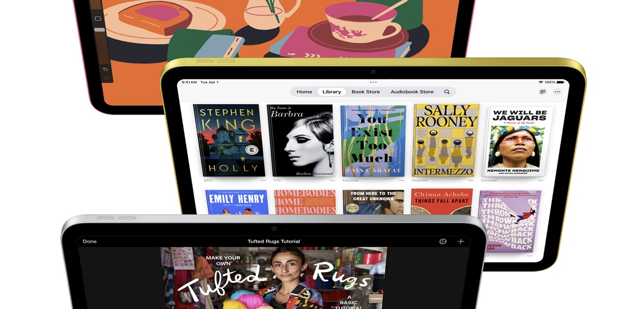Tap Done in the Tufted Rugs editor
644x309 pixels.
90,241
